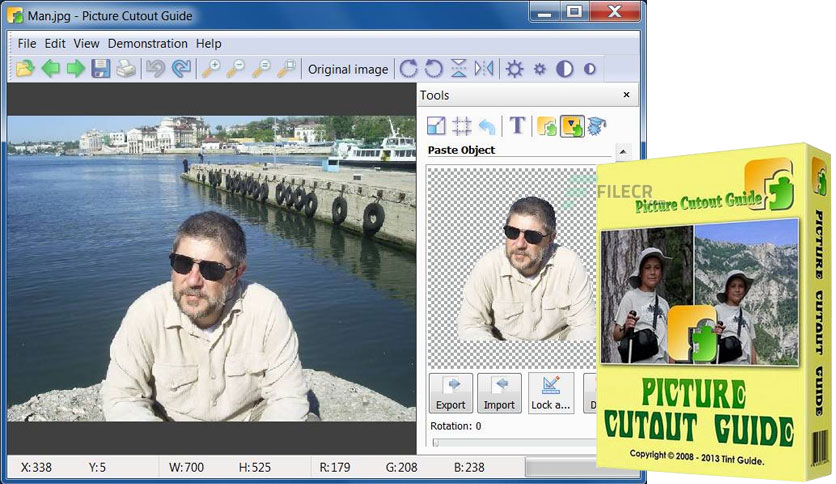Image resolution: width=836 pixels, height=484 pixels.
Task: Undo the last action
Action: coord(156,69)
